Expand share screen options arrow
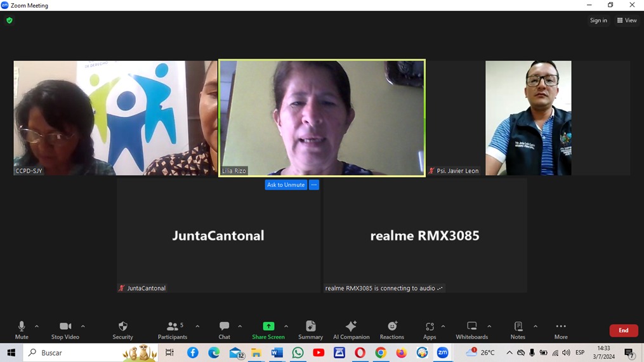The height and width of the screenshot is (362, 644). 286,326
